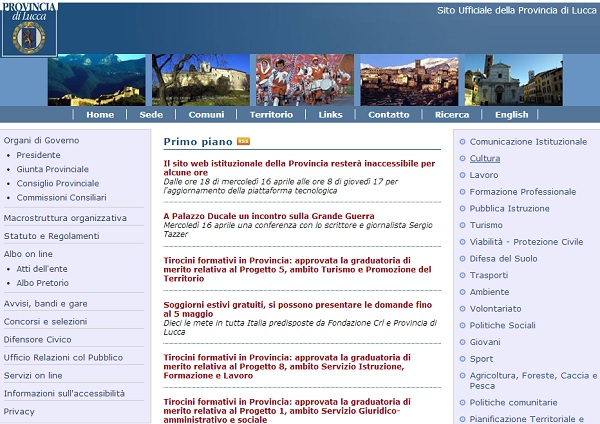
Task: Open the Sport topic link
Action: (481, 359)
